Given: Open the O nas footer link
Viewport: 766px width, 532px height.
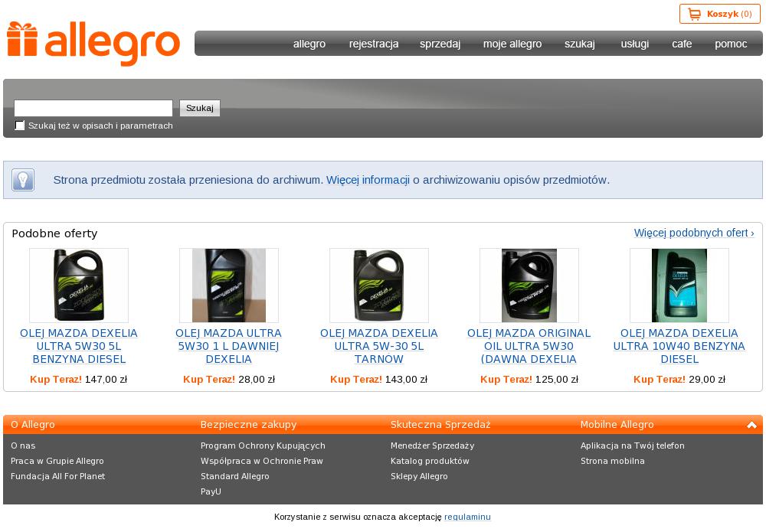Looking at the screenshot, I should [23, 446].
